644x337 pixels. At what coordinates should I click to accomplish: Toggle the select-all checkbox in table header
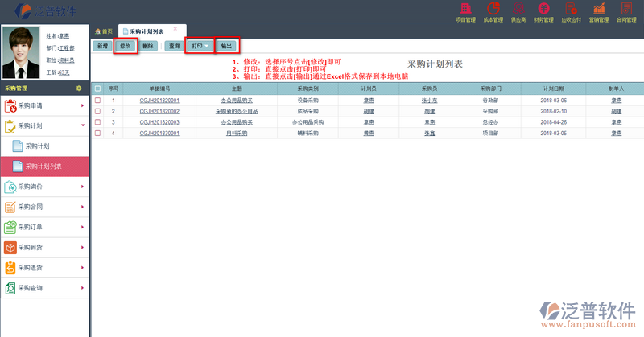click(x=97, y=88)
